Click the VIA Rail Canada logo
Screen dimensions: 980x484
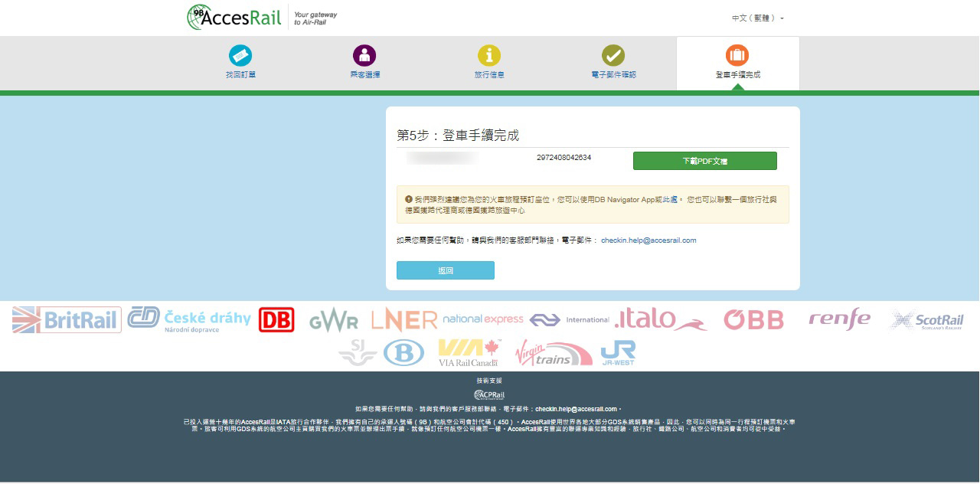[469, 353]
